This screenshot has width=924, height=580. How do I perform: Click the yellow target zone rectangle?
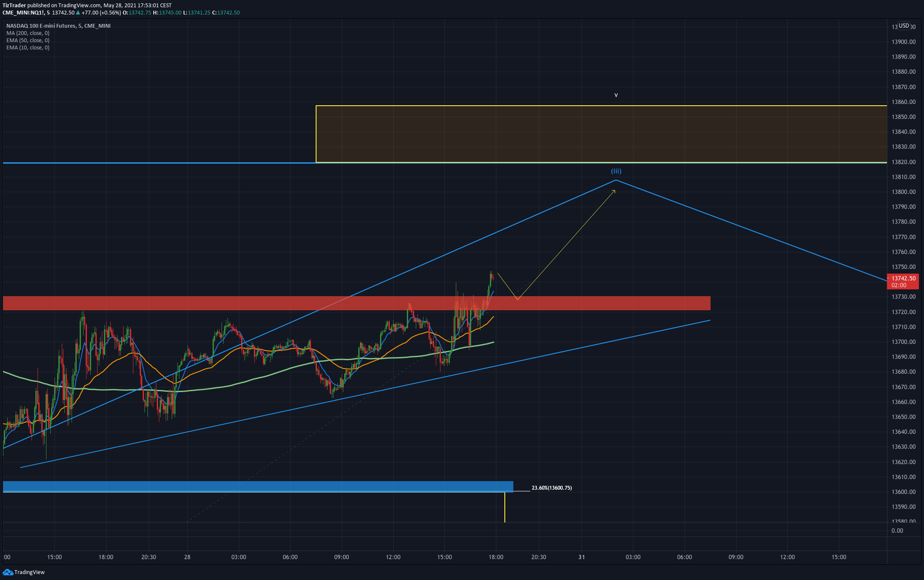click(x=602, y=134)
